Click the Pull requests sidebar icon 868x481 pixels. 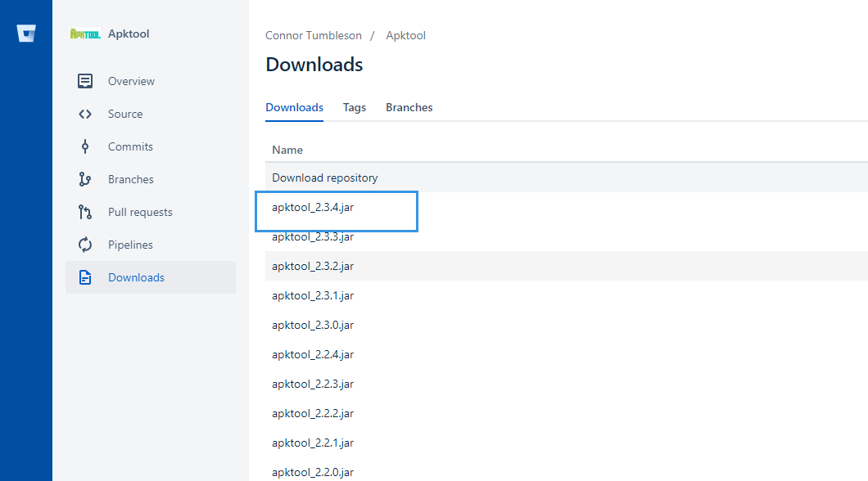[x=84, y=212]
